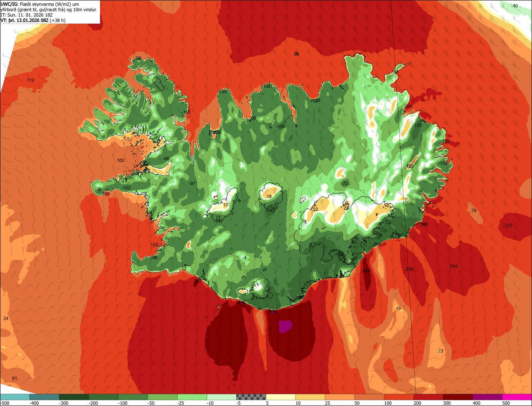Click the '13' value on Langjökull glacier
The width and height of the screenshot is (532, 406).
point(225,205)
